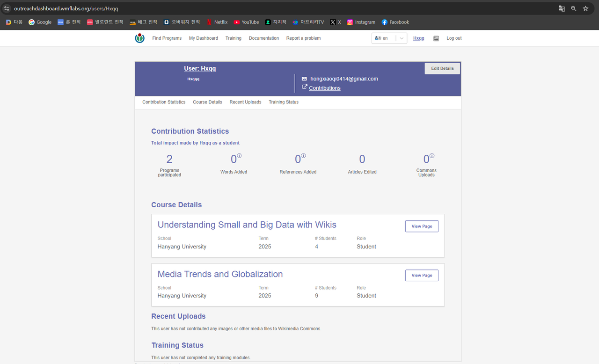Click the Hxqqq name under the User heading
The image size is (599, 364).
[x=193, y=79]
